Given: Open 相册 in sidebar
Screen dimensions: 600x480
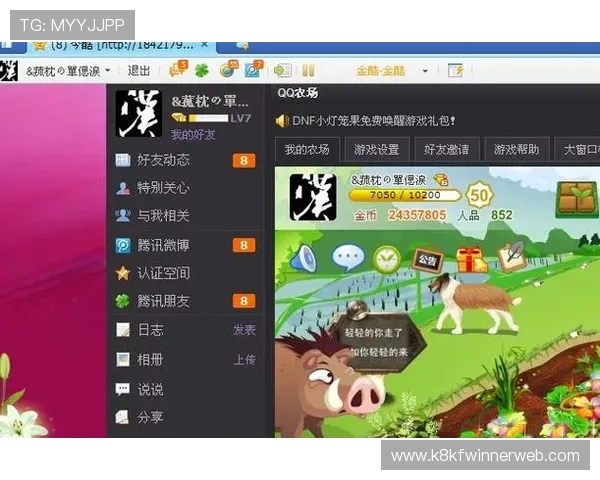Looking at the screenshot, I should (x=150, y=359).
